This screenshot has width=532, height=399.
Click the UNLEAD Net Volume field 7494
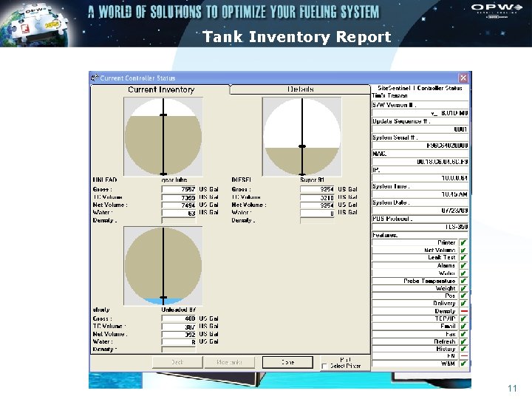[x=179, y=205]
